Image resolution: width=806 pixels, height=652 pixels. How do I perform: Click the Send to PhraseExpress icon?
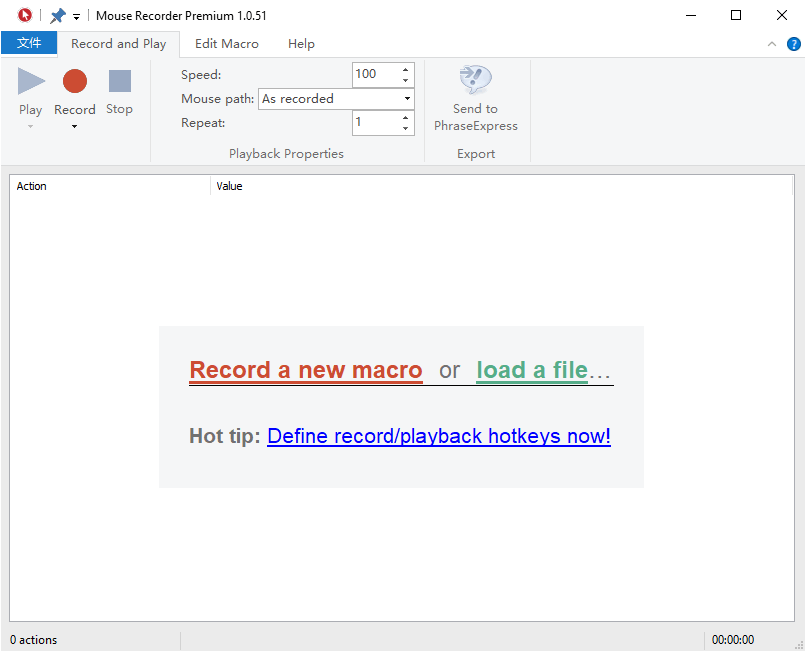point(475,79)
